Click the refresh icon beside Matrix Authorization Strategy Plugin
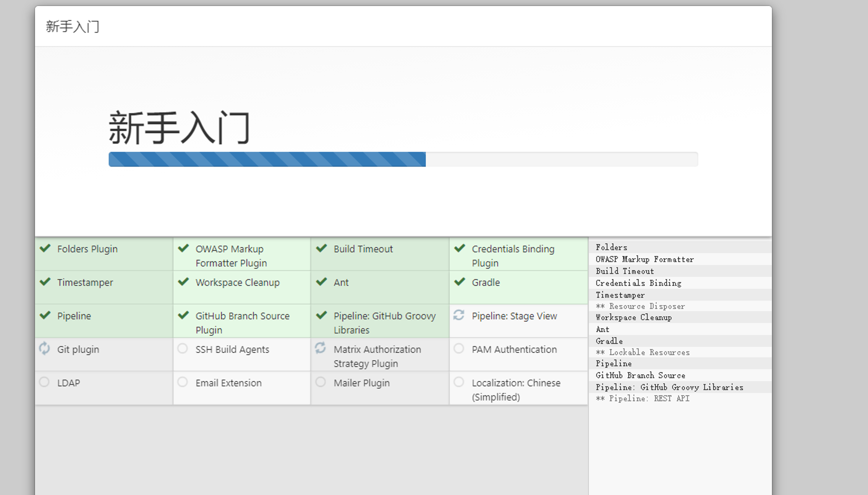Viewport: 868px width, 495px height. pos(320,348)
